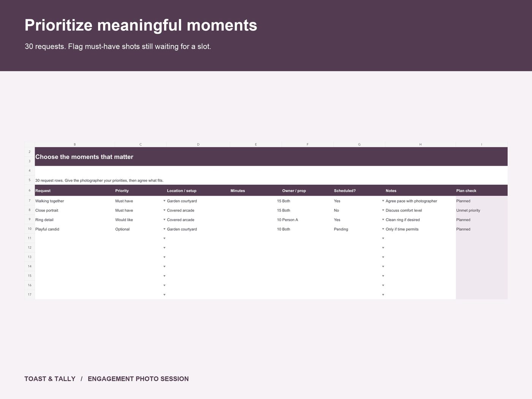Click the "Unmet priority" plan check cell

point(481,210)
